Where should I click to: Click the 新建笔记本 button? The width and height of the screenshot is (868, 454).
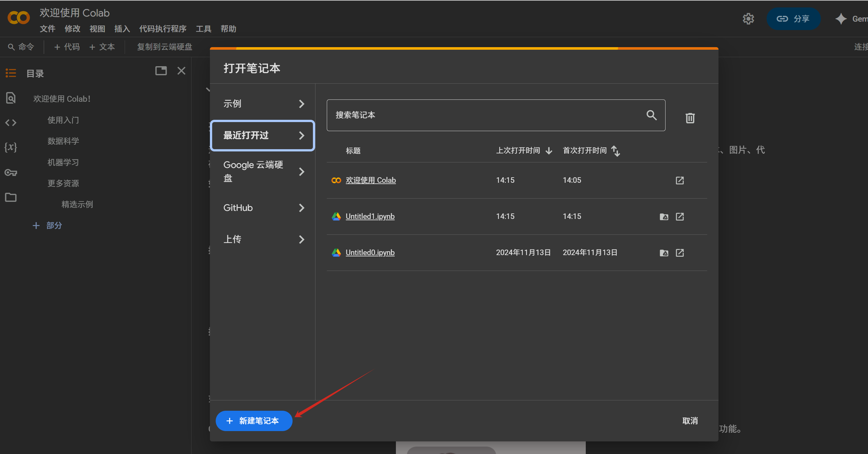tap(254, 421)
